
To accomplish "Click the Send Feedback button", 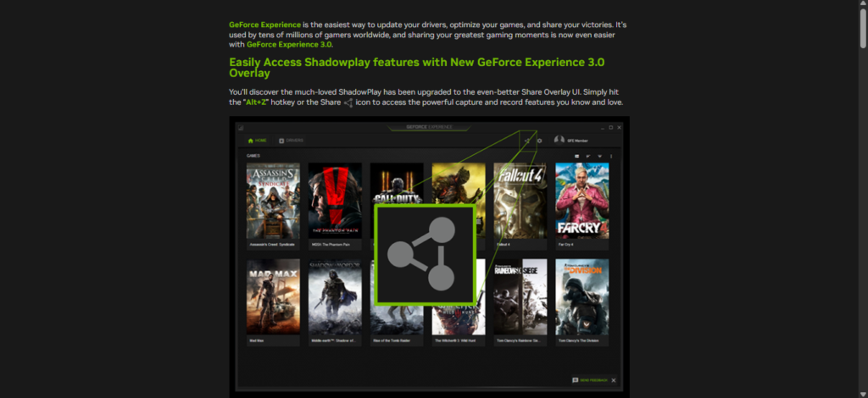I will (x=589, y=380).
